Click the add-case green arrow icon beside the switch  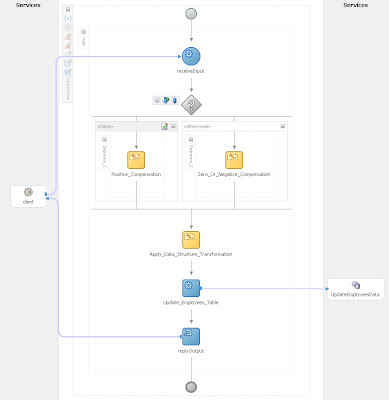coord(166,100)
